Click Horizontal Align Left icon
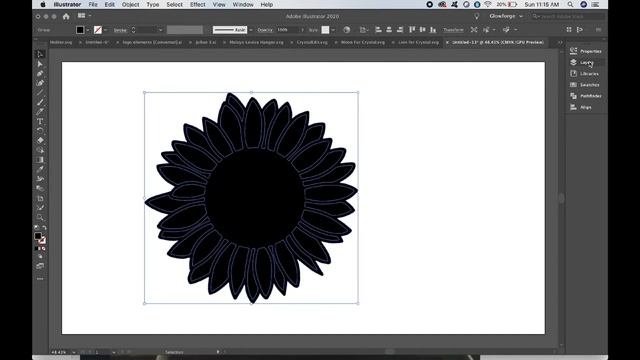 click(x=378, y=29)
